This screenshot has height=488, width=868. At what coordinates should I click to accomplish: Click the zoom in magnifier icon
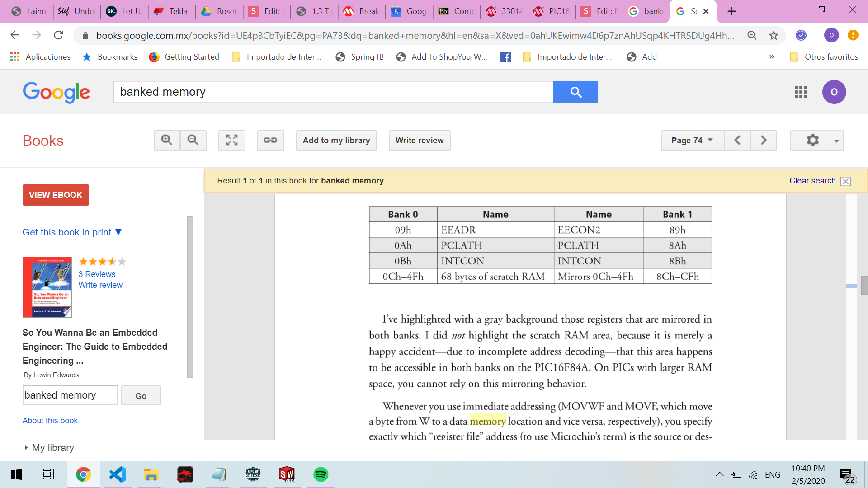167,141
